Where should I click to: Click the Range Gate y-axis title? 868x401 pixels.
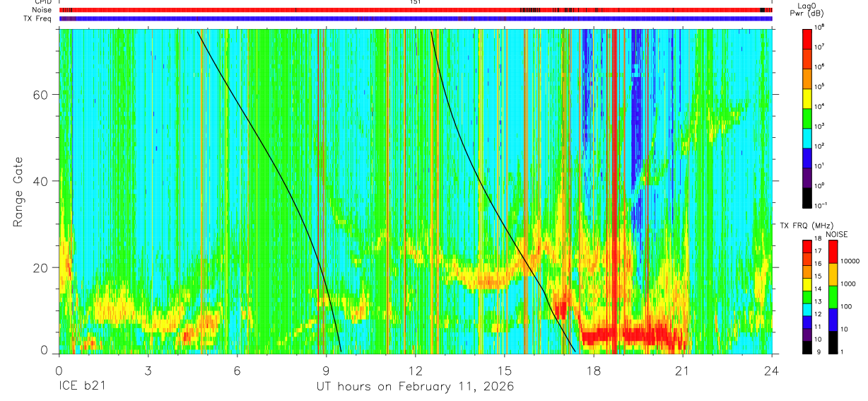[18, 192]
